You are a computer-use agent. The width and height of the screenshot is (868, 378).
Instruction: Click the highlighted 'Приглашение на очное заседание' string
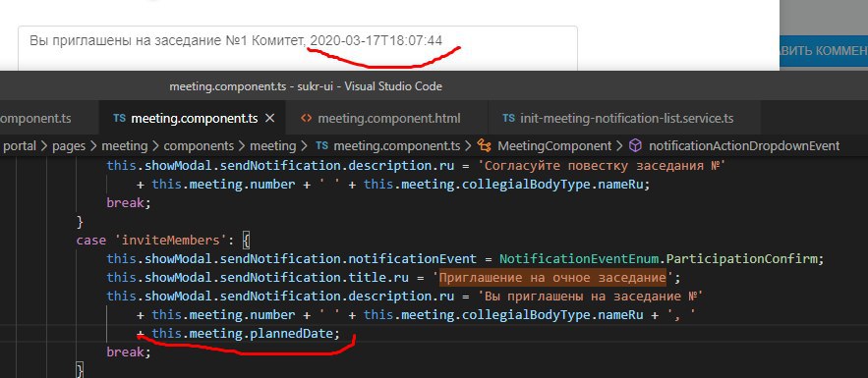pos(552,277)
